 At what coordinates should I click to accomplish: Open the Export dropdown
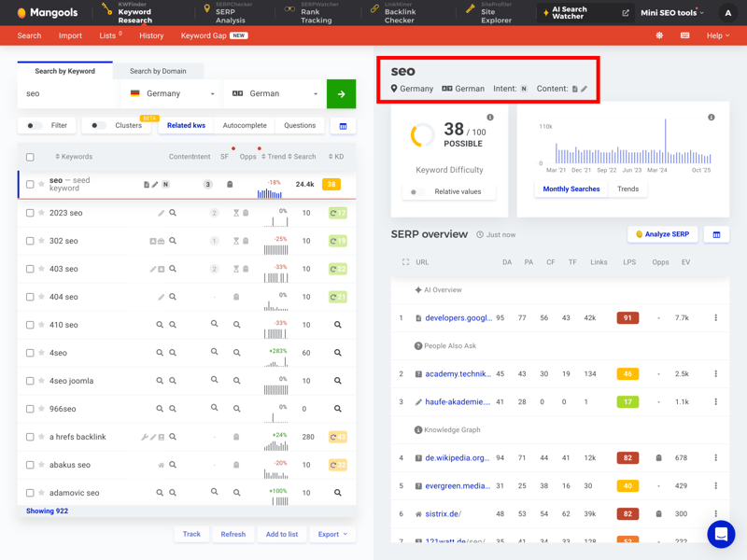coord(331,534)
